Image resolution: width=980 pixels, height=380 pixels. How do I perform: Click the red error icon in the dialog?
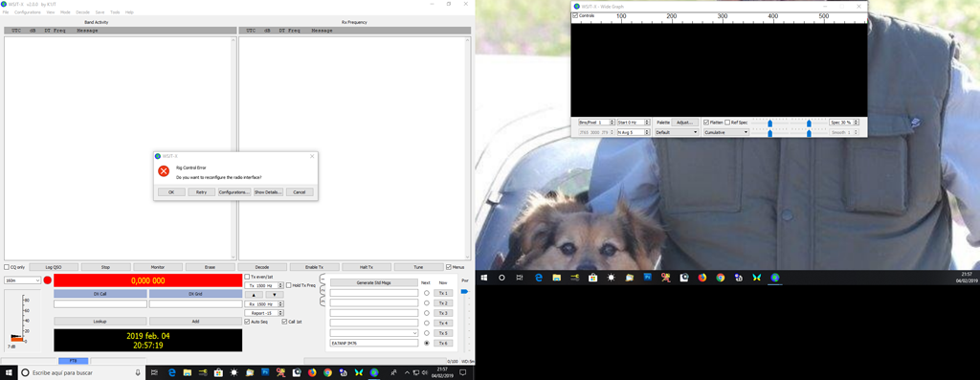[163, 171]
